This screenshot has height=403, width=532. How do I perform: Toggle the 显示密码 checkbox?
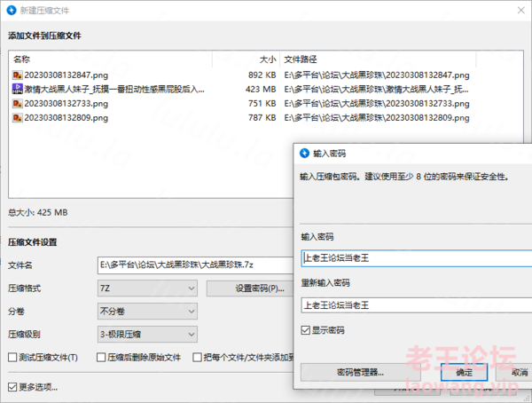[x=305, y=330]
